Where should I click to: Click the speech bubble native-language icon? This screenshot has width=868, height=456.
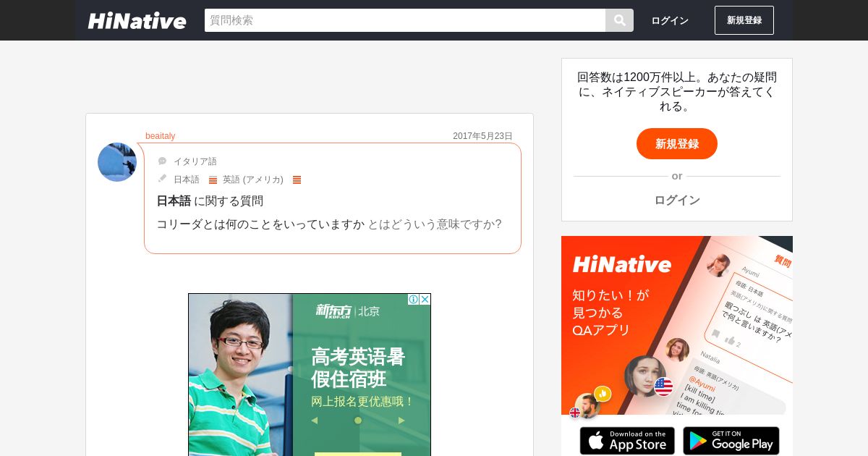click(x=162, y=161)
